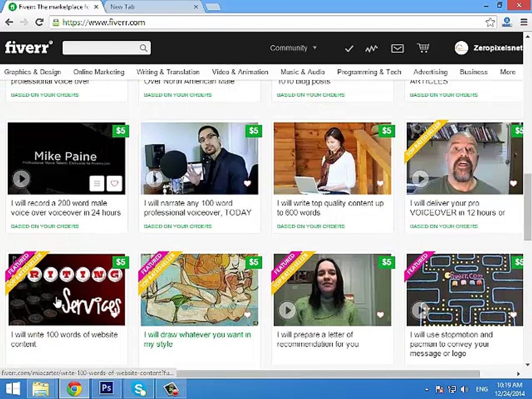532x399 pixels.
Task: Open the prepare a letter of recommendation link
Action: [318, 339]
